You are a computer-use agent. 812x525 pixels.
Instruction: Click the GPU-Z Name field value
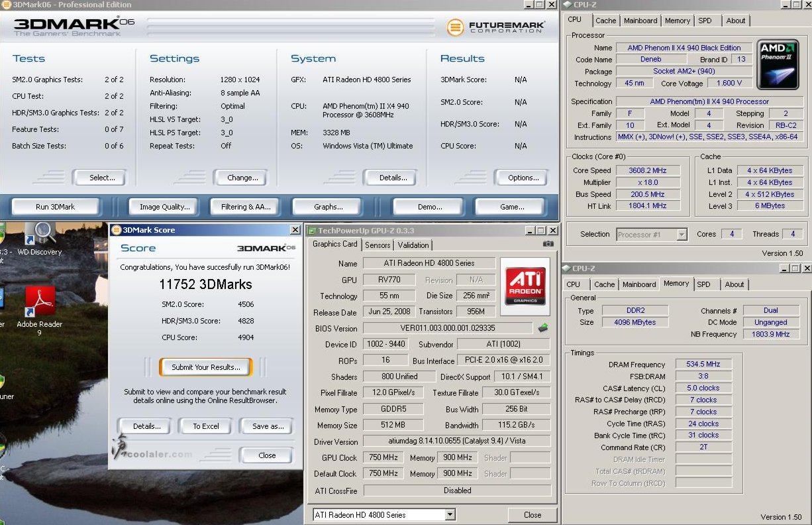tap(429, 263)
